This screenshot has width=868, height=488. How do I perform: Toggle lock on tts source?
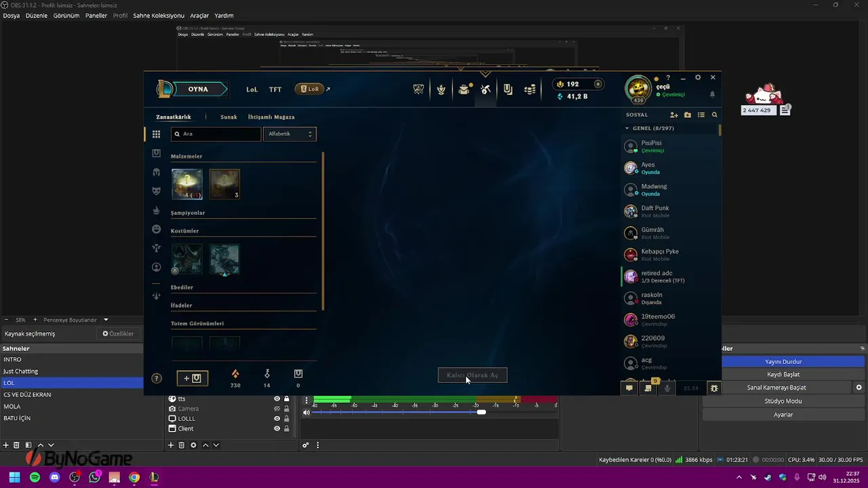pos(287,399)
